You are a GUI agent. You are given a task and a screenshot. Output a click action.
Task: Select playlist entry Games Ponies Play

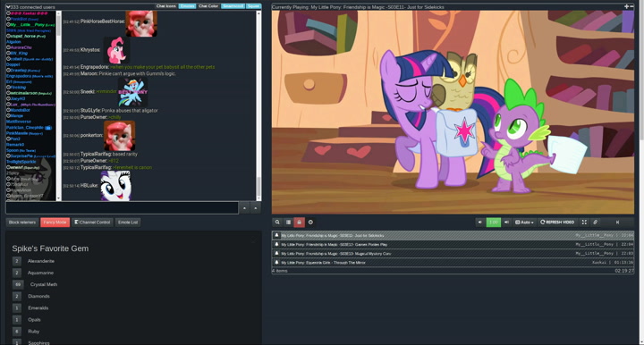coord(453,244)
